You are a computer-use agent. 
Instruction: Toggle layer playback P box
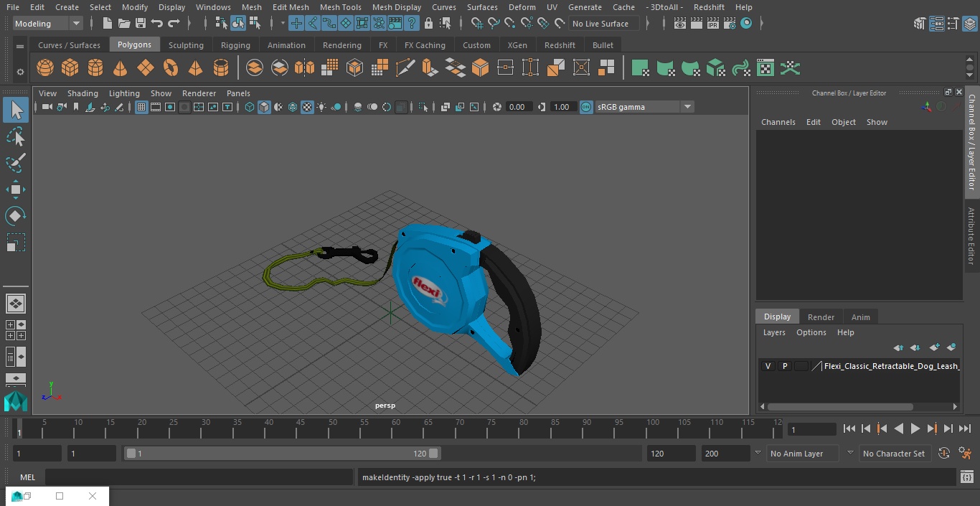pyautogui.click(x=784, y=366)
